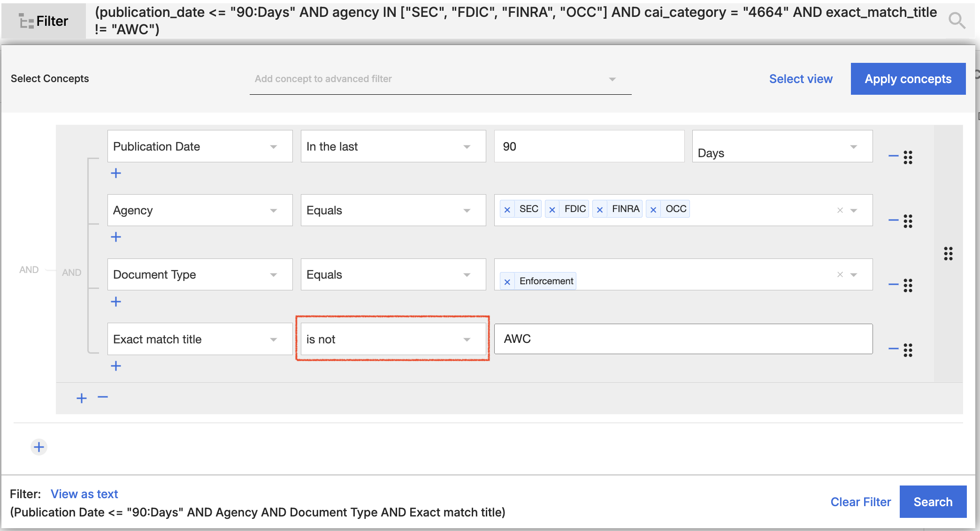This screenshot has width=980, height=531.
Task: Click the AWC title input field
Action: point(683,339)
